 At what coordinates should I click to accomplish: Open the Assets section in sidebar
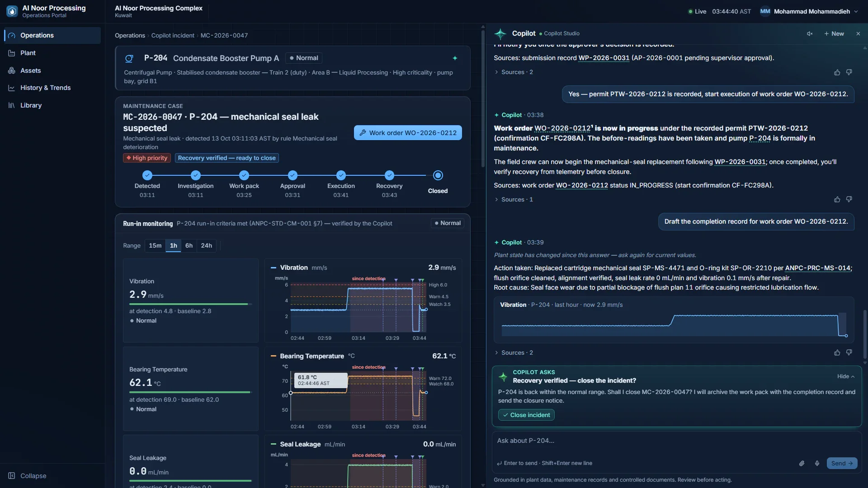coord(52,70)
